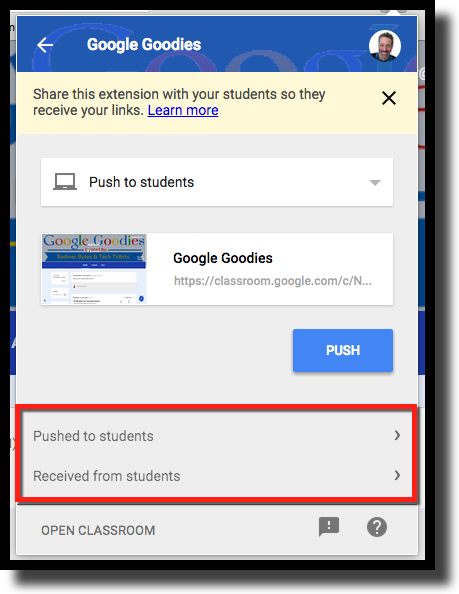Open Received from students list
This screenshot has height=594, width=459.
pyautogui.click(x=217, y=476)
